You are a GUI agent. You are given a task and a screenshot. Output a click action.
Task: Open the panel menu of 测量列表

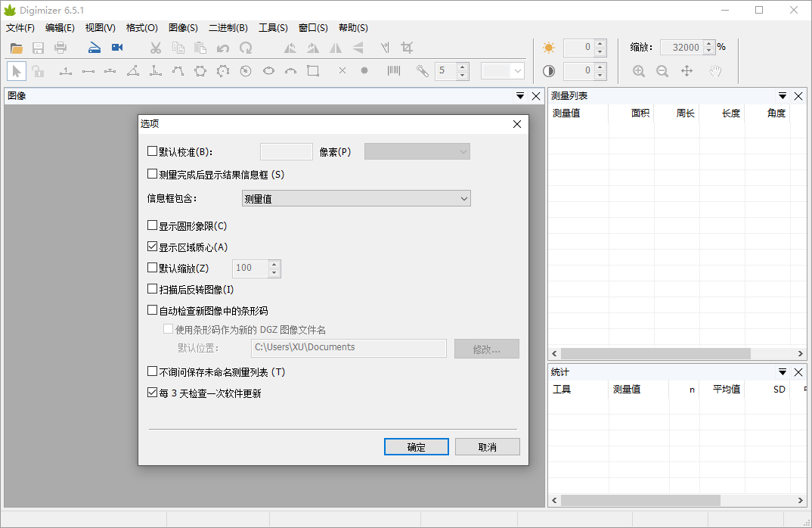(x=782, y=95)
